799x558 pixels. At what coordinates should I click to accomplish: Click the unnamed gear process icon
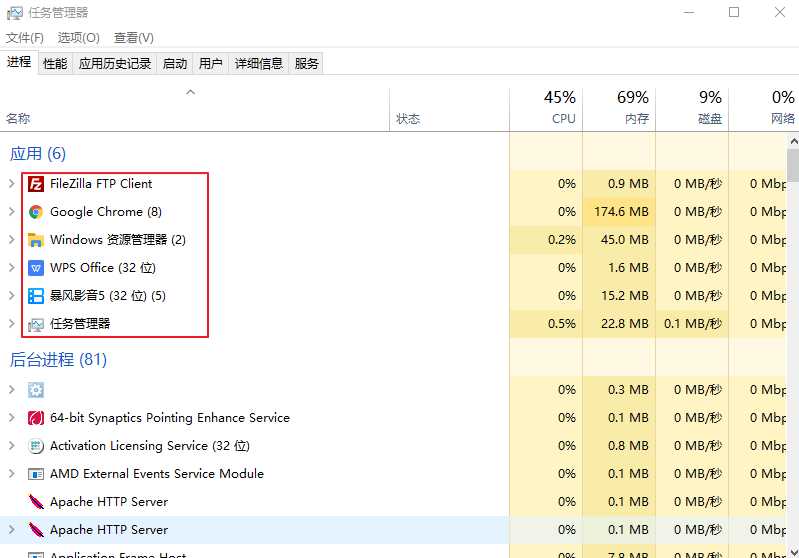click(x=36, y=390)
